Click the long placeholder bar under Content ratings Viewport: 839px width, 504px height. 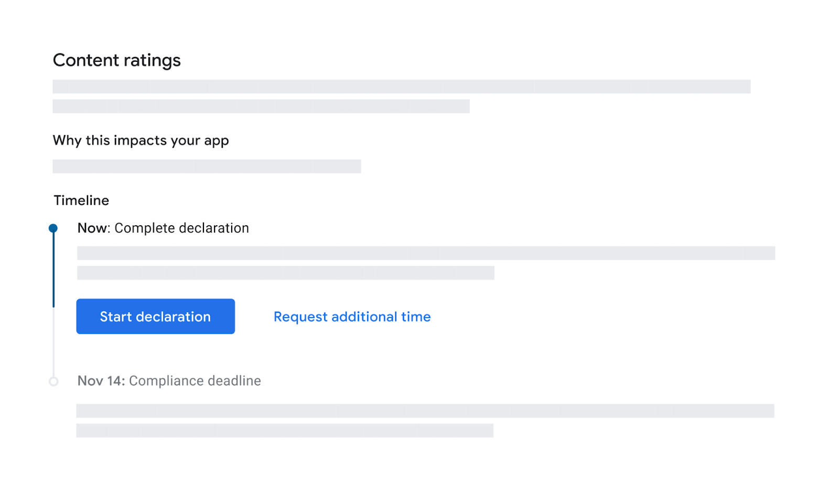coord(402,86)
